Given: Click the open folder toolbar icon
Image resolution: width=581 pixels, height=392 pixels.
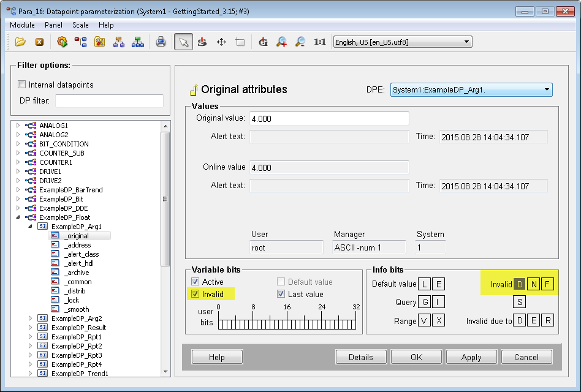Looking at the screenshot, I should [x=20, y=42].
